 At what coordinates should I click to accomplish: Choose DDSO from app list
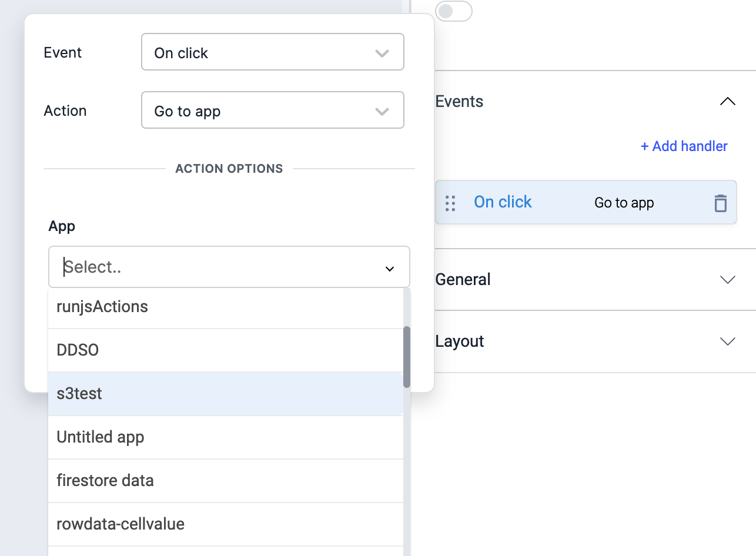click(x=226, y=350)
